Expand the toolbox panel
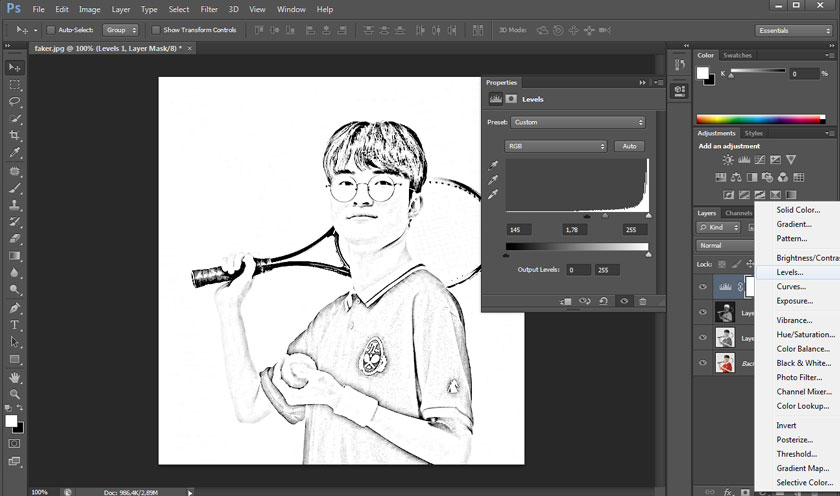The image size is (840, 496). tap(8, 46)
